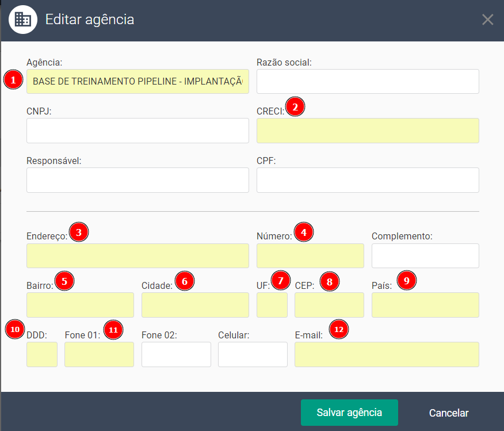Image resolution: width=504 pixels, height=431 pixels.
Task: Click the País country field
Action: pos(425,305)
